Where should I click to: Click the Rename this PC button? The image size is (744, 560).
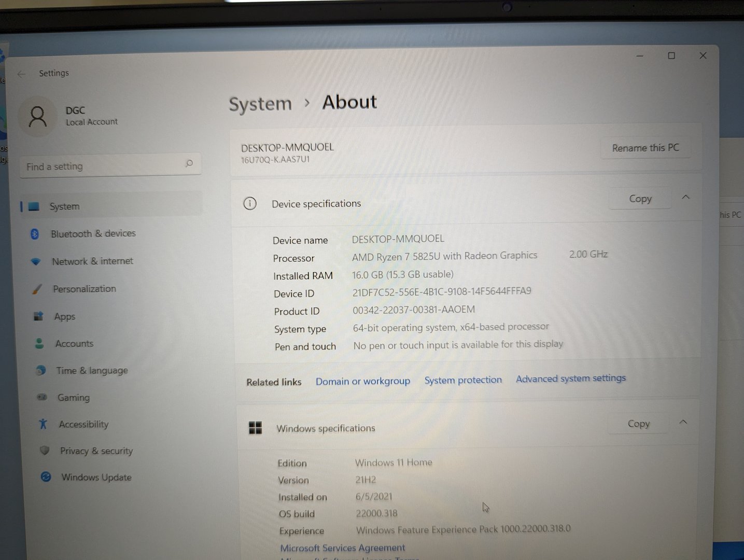(645, 148)
